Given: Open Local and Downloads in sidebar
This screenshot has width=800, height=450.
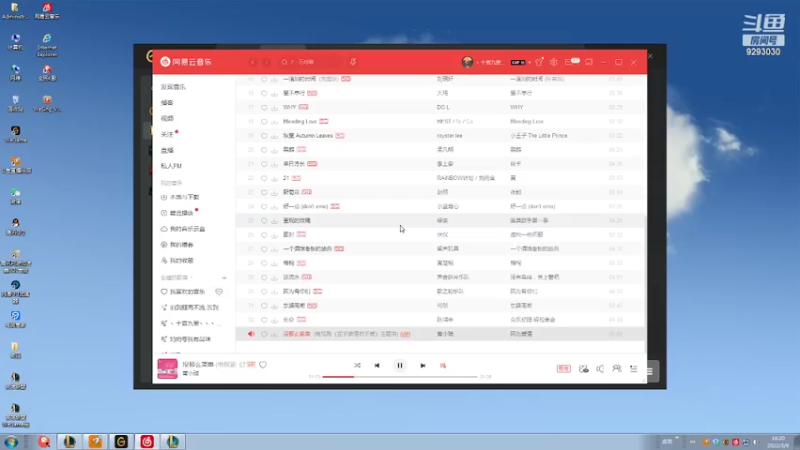Looking at the screenshot, I should click(x=180, y=197).
